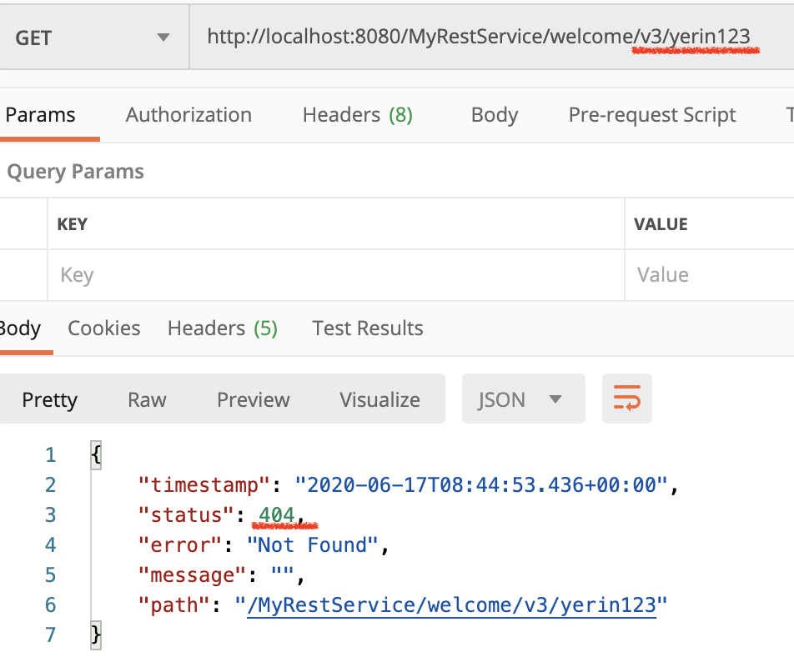Select the Pretty response view
This screenshot has height=672, width=794.
[x=50, y=399]
